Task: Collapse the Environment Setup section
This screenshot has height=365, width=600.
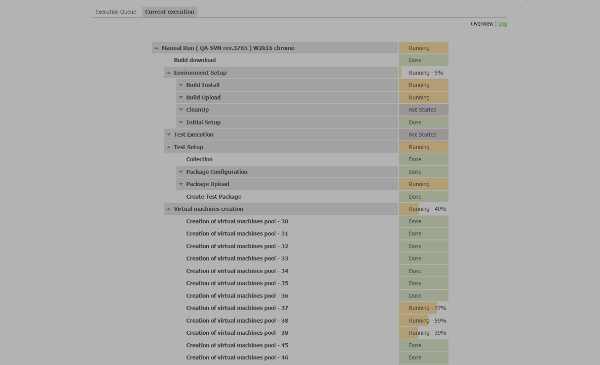Action: [168, 73]
